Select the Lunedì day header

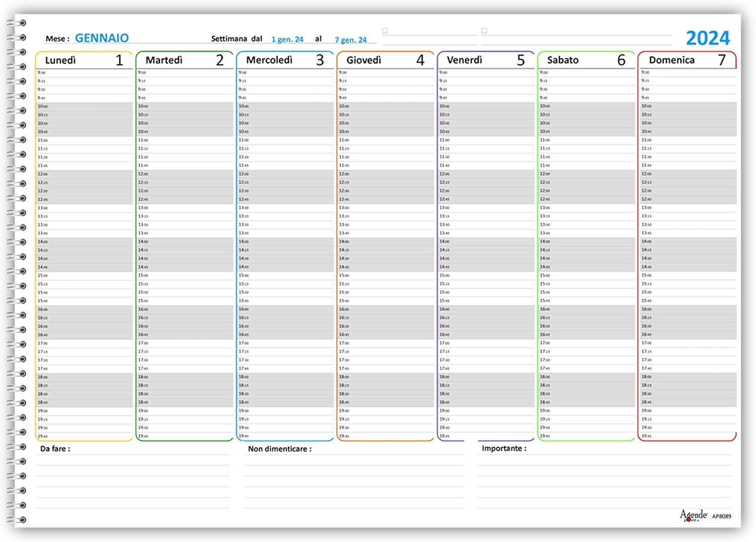point(60,60)
